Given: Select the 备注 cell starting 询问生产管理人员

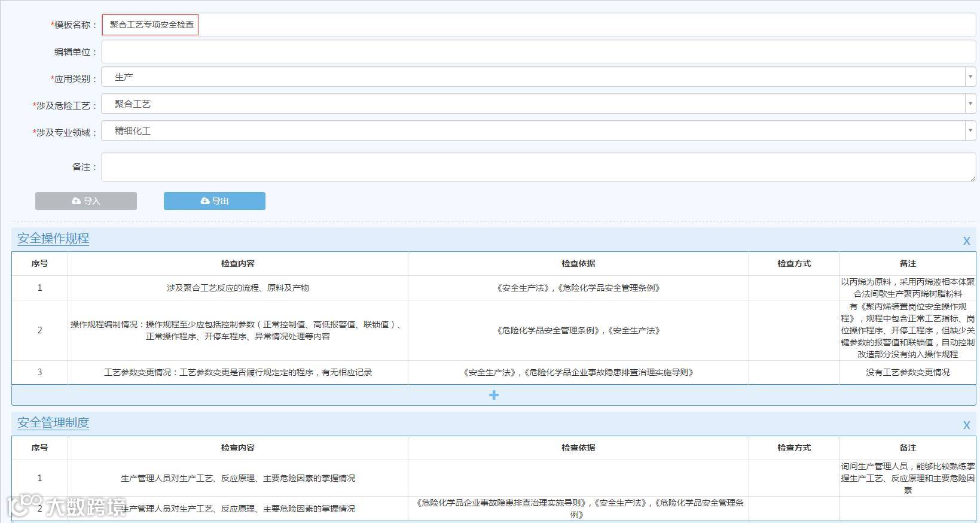Looking at the screenshot, I should pyautogui.click(x=908, y=478).
